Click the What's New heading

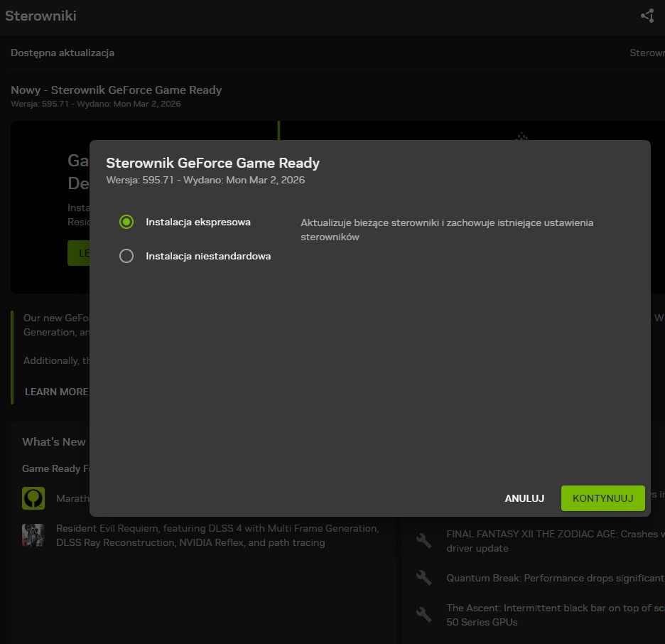click(54, 441)
